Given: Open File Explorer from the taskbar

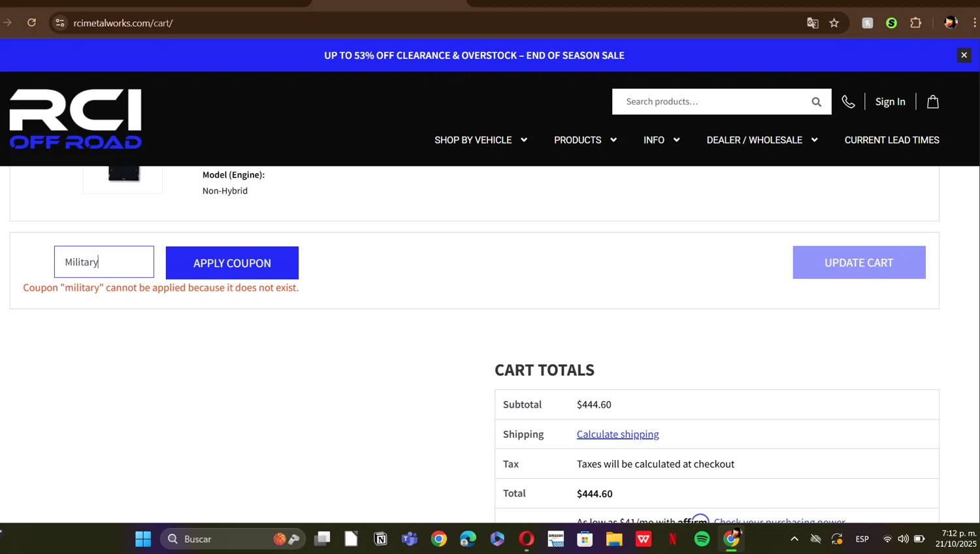Looking at the screenshot, I should pyautogui.click(x=614, y=539).
